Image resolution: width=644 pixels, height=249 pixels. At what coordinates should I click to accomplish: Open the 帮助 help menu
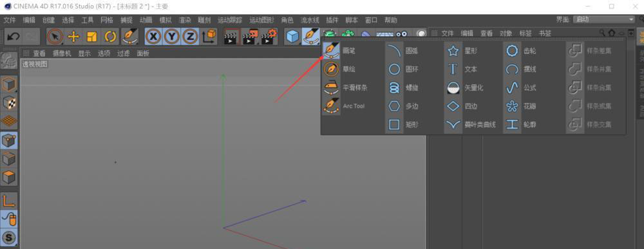391,20
